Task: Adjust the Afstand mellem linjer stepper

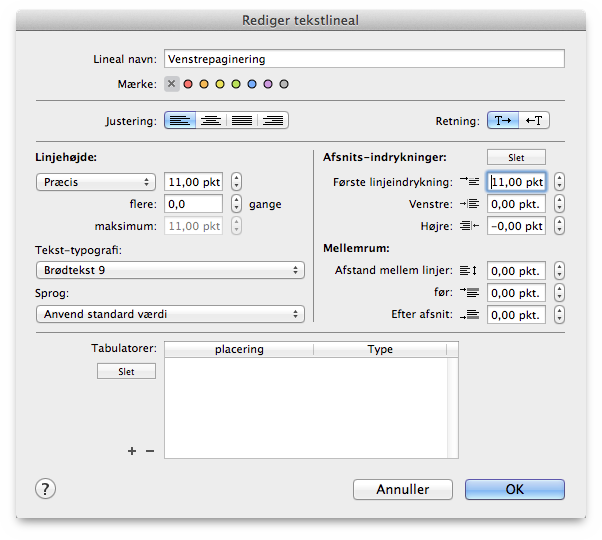Action: click(559, 271)
